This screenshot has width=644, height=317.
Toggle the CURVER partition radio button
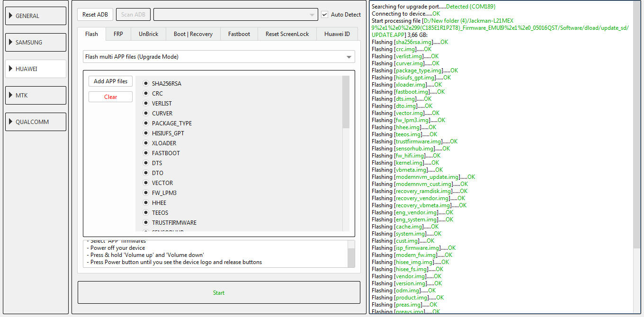coord(146,114)
